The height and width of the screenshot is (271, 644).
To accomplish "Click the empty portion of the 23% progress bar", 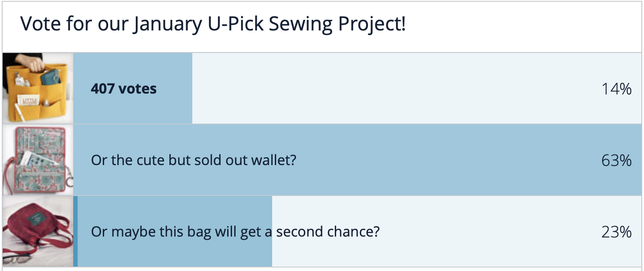I will pos(457,231).
